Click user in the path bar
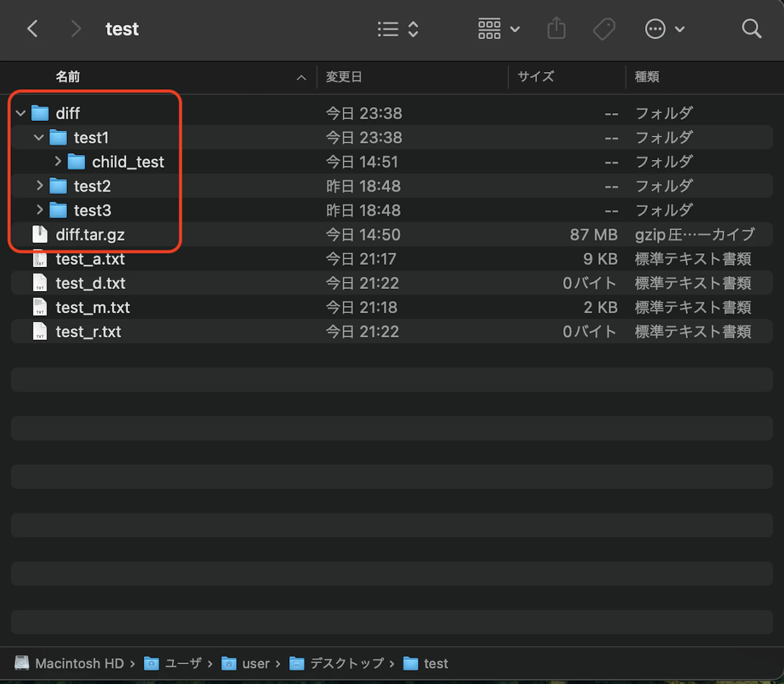 [x=245, y=663]
